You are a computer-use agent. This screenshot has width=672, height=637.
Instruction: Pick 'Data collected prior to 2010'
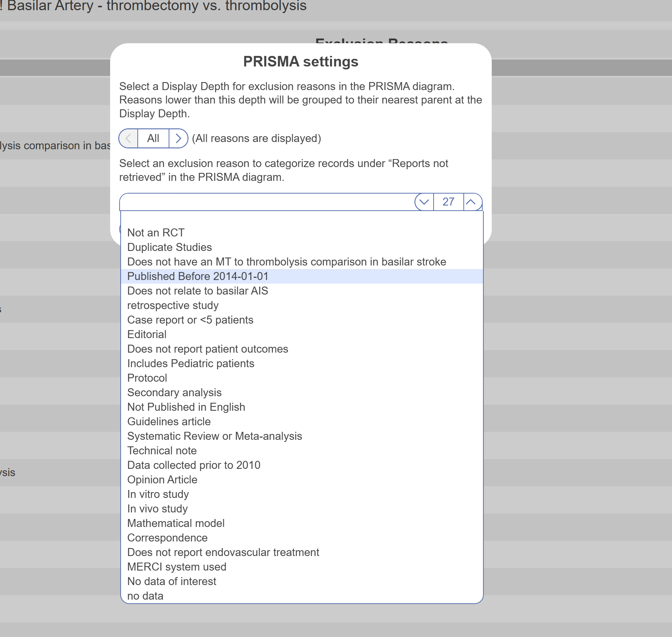(x=194, y=465)
